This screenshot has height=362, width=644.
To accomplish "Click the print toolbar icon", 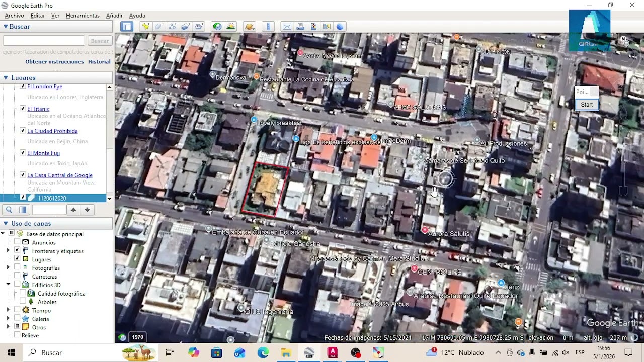I will pos(300,27).
